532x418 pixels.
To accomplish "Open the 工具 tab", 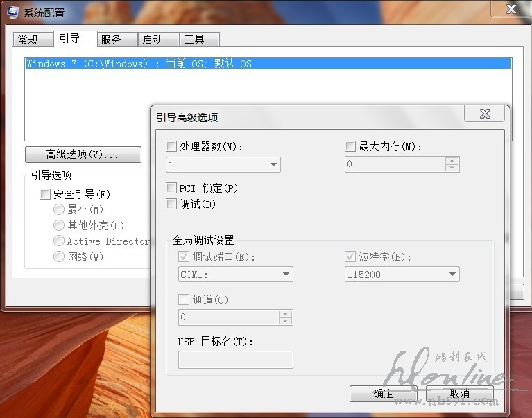I will pyautogui.click(x=200, y=40).
